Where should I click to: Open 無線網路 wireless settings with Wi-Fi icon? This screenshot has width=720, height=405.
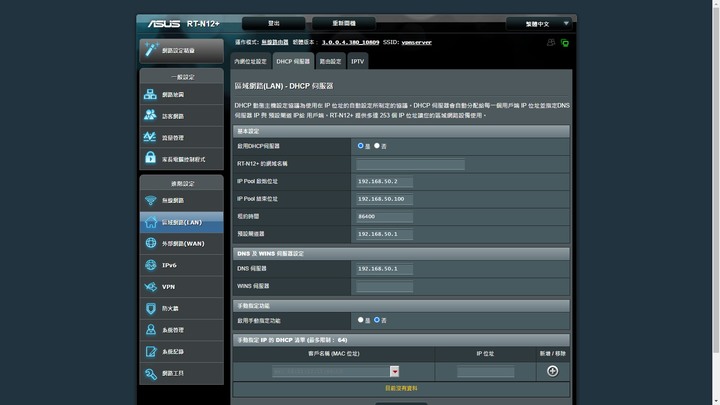[181, 200]
